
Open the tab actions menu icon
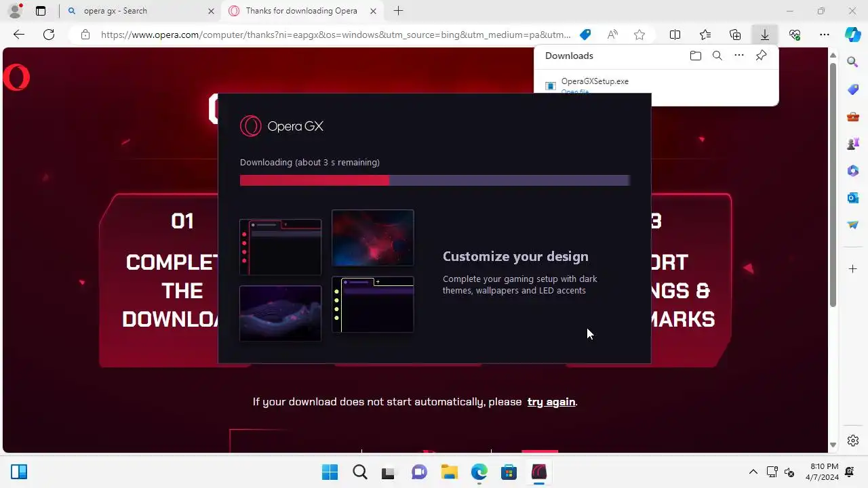click(x=41, y=11)
